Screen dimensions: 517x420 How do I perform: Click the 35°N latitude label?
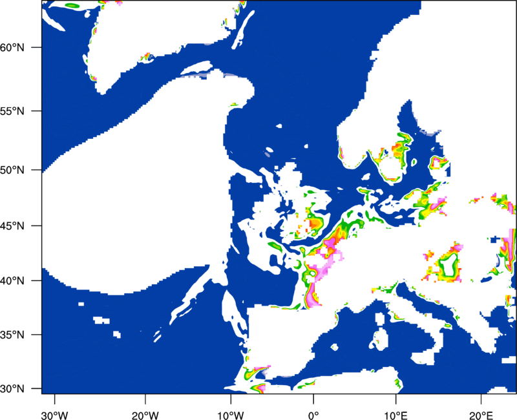click(x=12, y=335)
